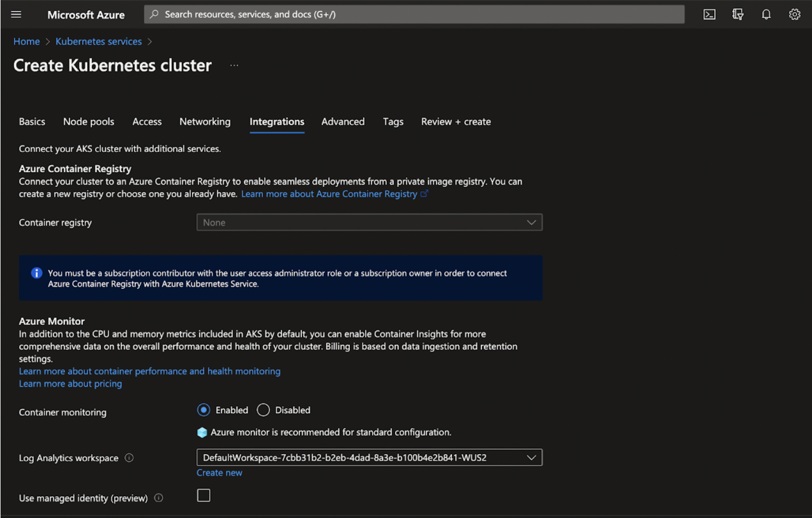This screenshot has width=812, height=518.
Task: Select the Disabled container monitoring option
Action: click(x=263, y=410)
